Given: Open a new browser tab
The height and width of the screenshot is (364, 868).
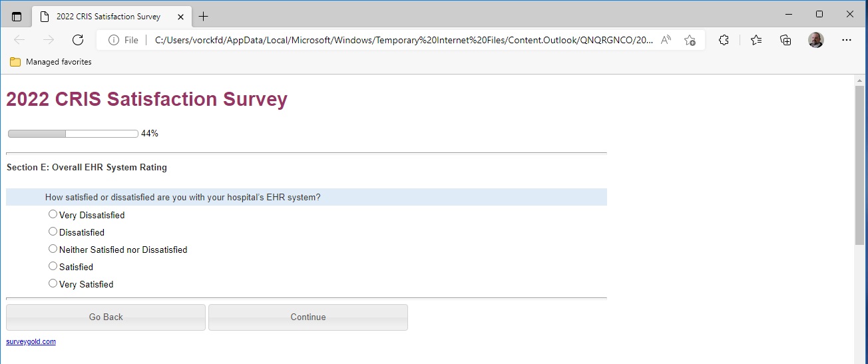Looking at the screenshot, I should point(204,16).
